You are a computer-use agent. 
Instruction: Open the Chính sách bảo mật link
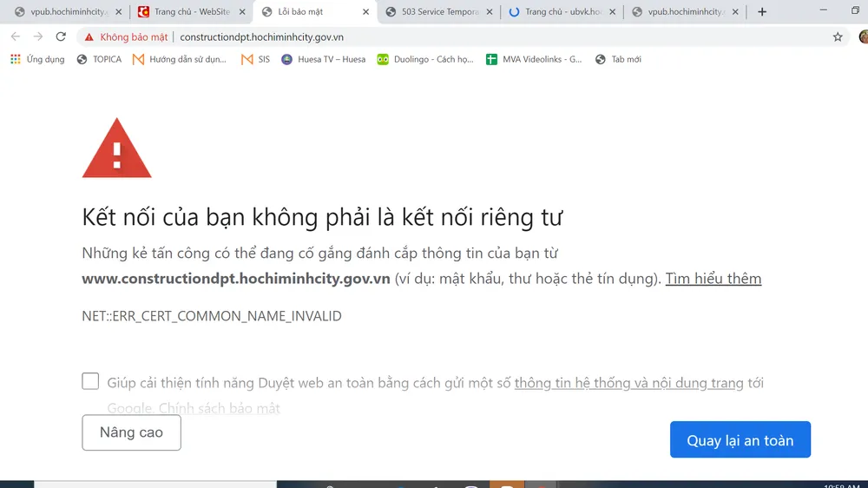pyautogui.click(x=220, y=408)
